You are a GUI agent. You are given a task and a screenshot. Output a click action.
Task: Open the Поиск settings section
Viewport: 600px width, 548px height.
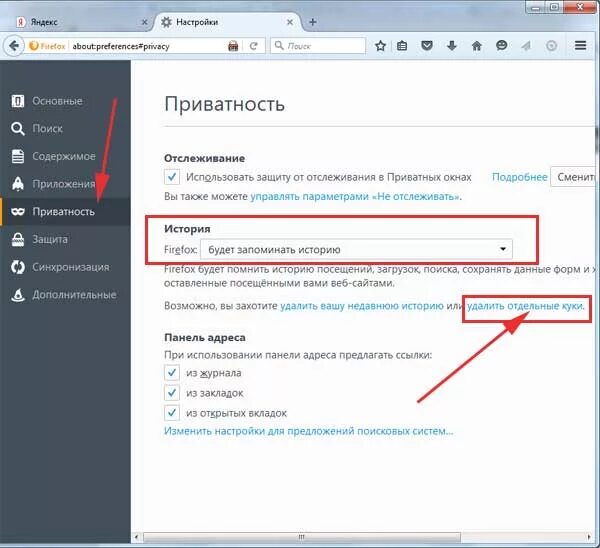65,129
